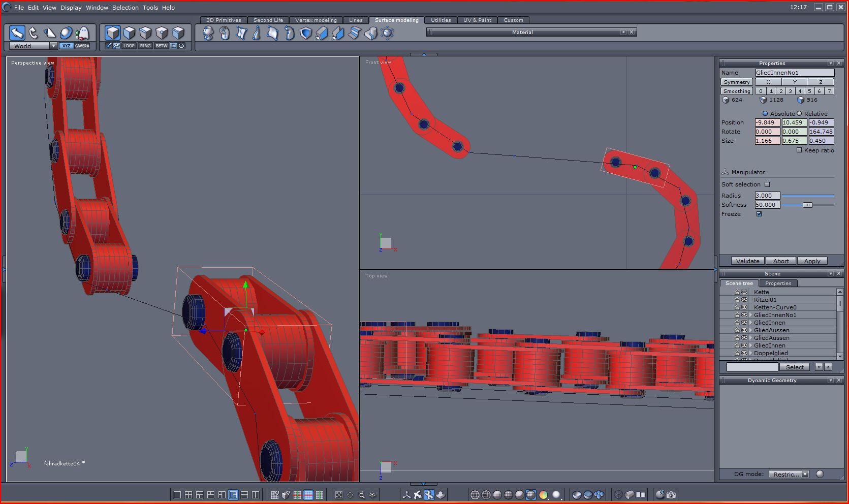
Task: Collapse the Scene panel arrow
Action: click(831, 273)
